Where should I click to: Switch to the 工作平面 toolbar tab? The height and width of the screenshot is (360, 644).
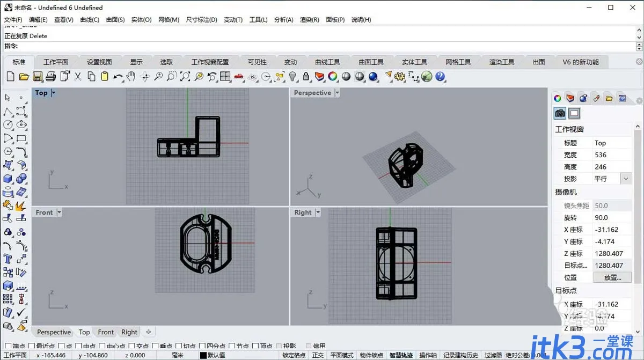tap(56, 62)
